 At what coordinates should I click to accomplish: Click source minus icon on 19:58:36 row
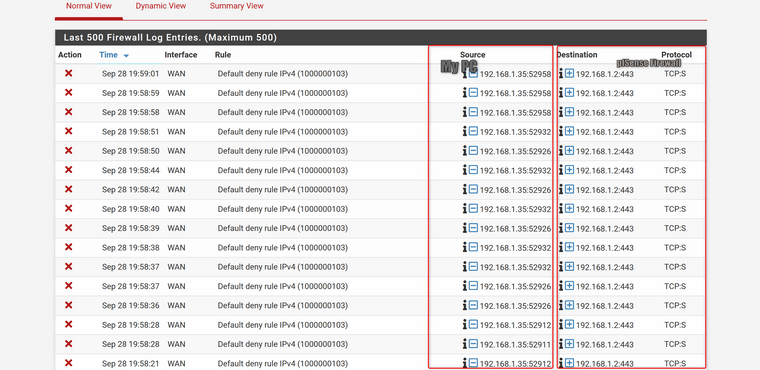click(473, 306)
